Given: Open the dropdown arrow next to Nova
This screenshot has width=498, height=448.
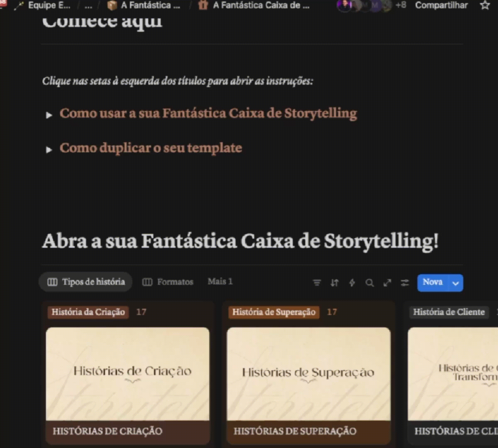Looking at the screenshot, I should coord(456,283).
